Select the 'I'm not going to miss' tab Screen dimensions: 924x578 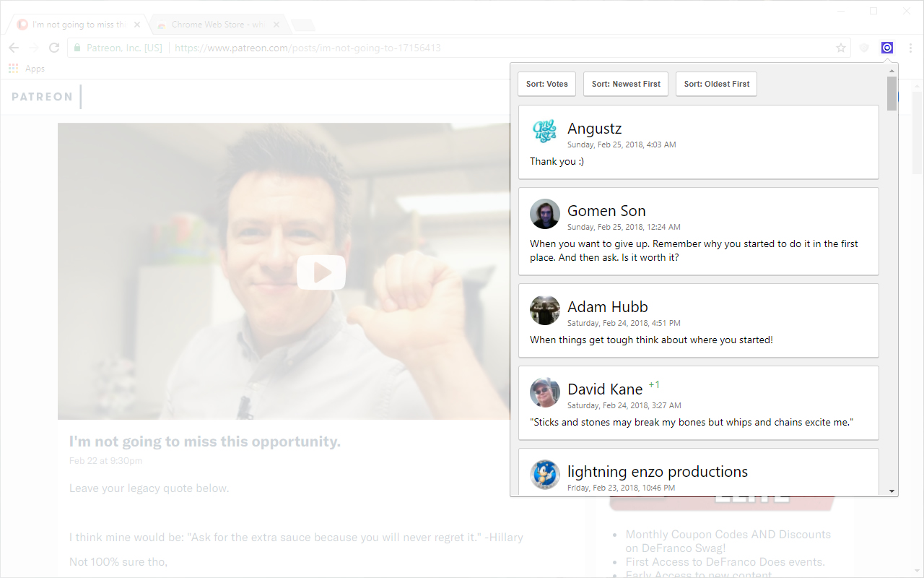79,25
